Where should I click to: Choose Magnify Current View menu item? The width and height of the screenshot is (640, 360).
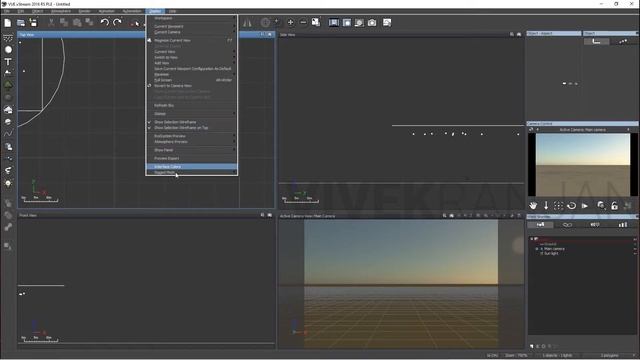point(191,40)
